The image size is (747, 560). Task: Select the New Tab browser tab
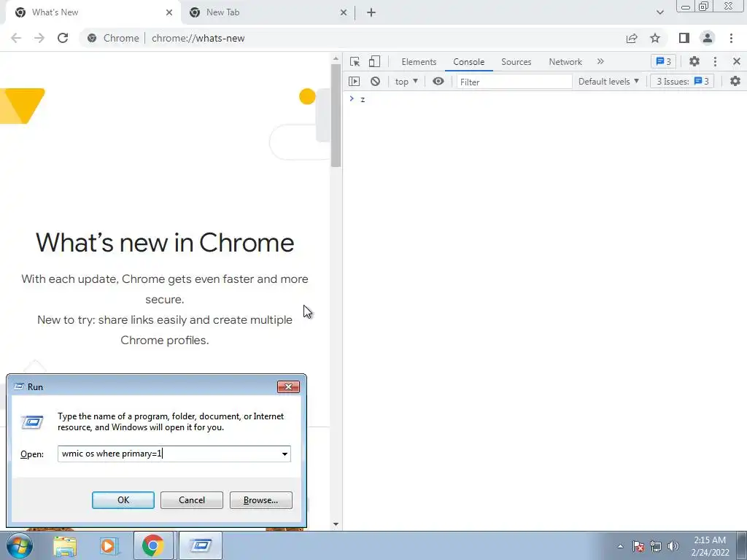[267, 12]
